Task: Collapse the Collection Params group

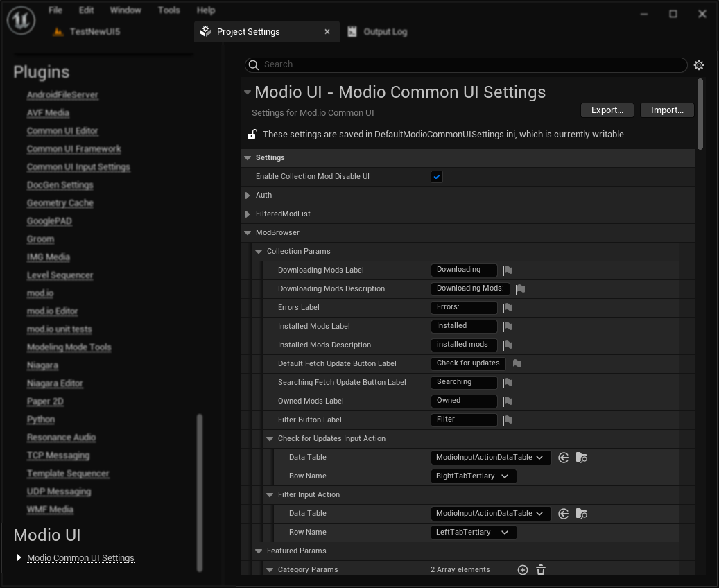Action: pyautogui.click(x=259, y=252)
